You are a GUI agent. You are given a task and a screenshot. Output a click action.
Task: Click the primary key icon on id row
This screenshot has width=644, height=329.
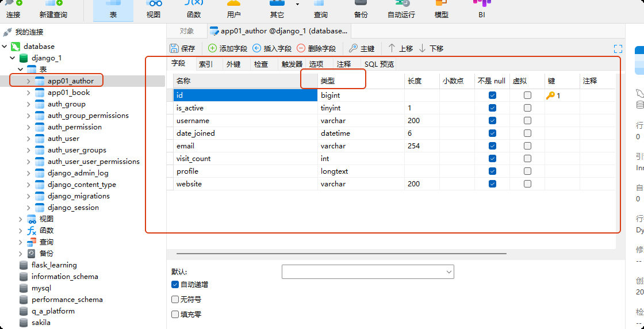click(550, 95)
